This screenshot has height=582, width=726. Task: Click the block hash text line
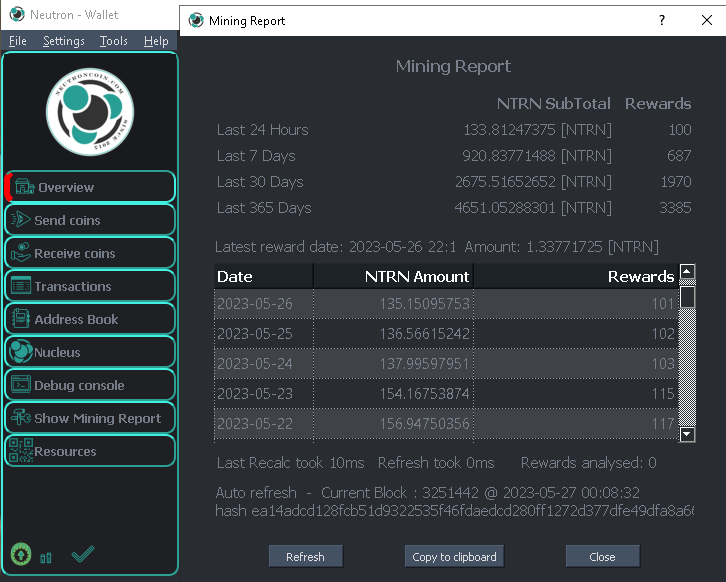click(x=455, y=511)
